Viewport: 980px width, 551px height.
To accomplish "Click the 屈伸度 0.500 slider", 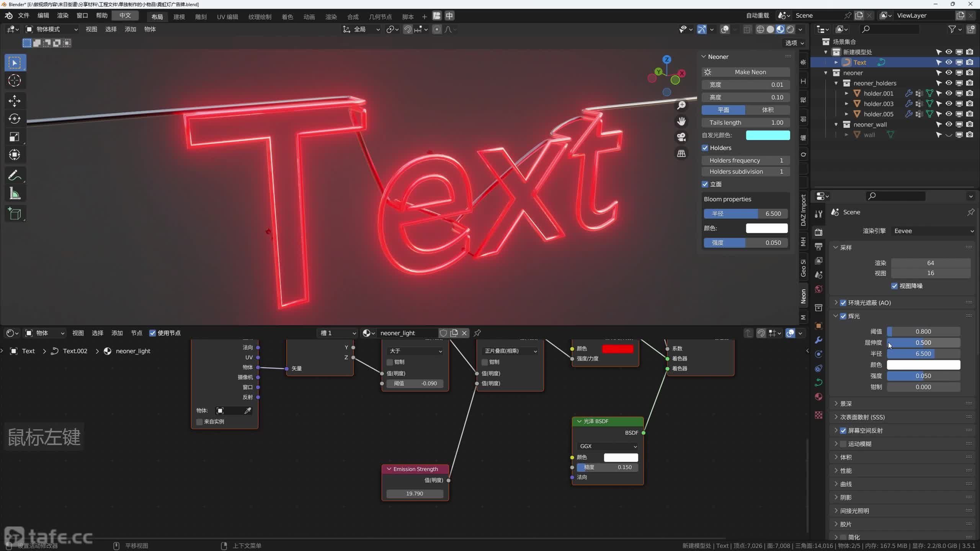I will click(923, 342).
